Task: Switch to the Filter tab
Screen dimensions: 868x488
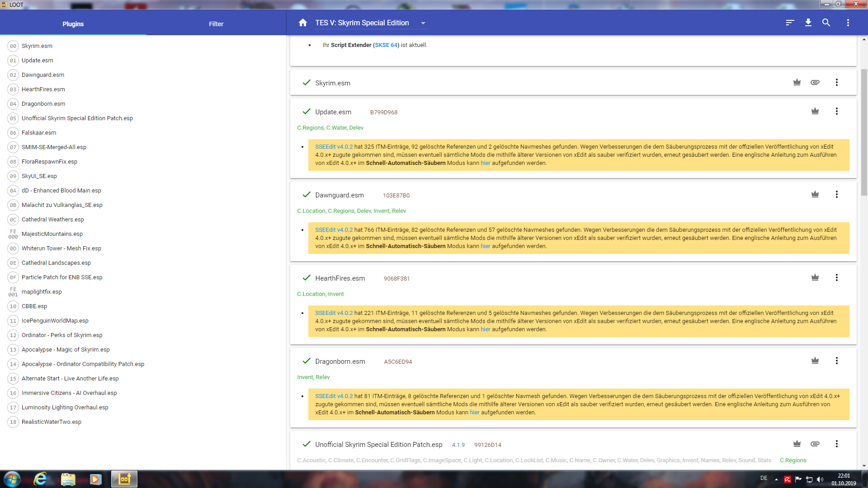Action: pos(216,24)
